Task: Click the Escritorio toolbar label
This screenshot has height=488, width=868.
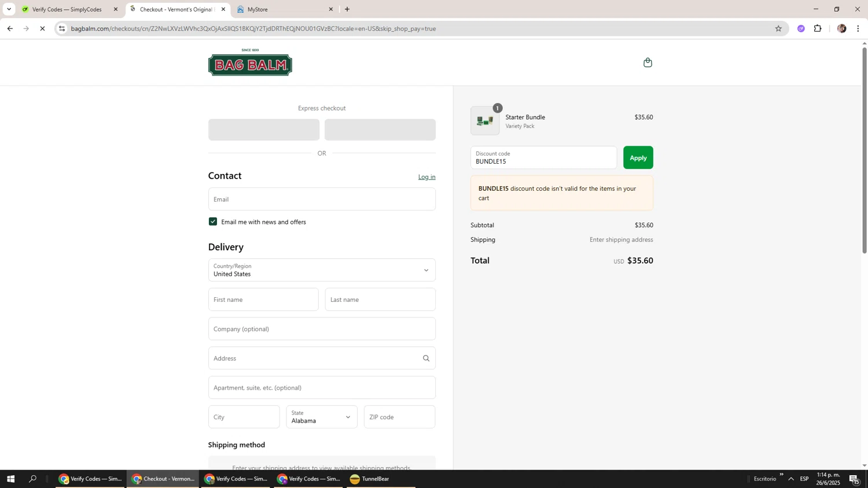Action: click(x=765, y=479)
